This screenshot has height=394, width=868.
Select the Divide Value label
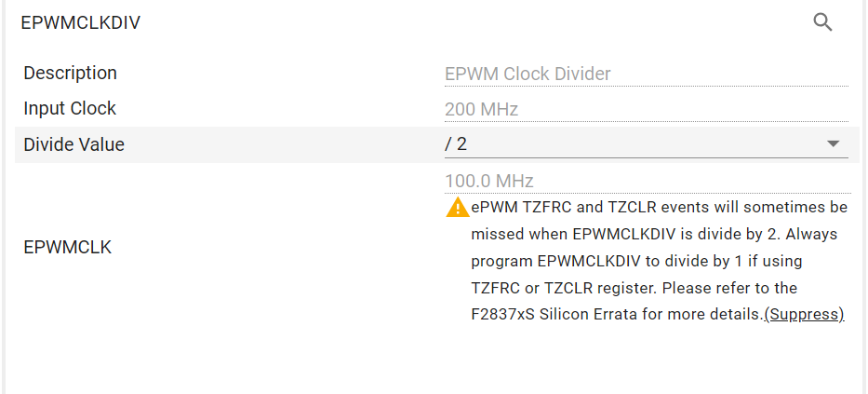(x=73, y=144)
